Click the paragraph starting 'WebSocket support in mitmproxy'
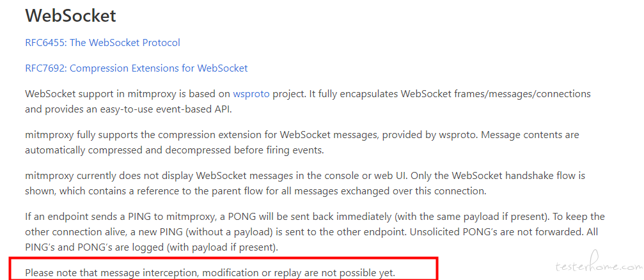 pyautogui.click(x=308, y=102)
